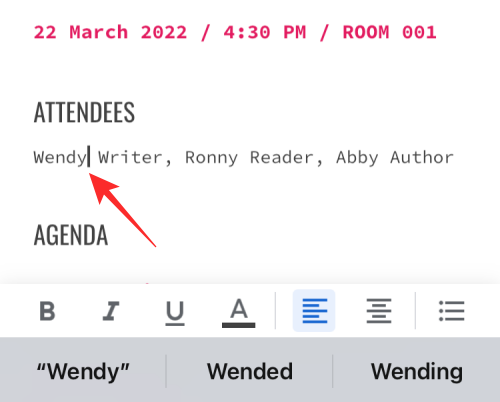Toggle bold formatting with the B icon

(x=47, y=311)
